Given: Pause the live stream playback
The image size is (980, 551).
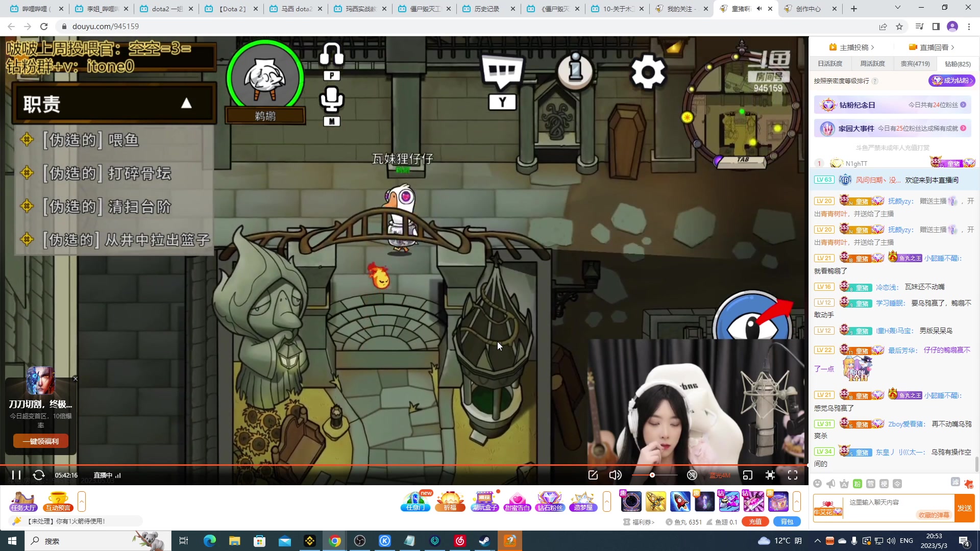Looking at the screenshot, I should pyautogui.click(x=16, y=475).
